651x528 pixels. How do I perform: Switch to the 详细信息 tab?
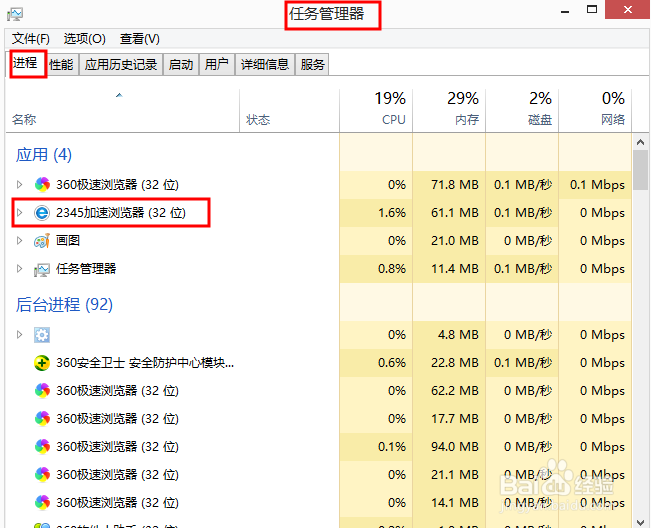point(265,64)
